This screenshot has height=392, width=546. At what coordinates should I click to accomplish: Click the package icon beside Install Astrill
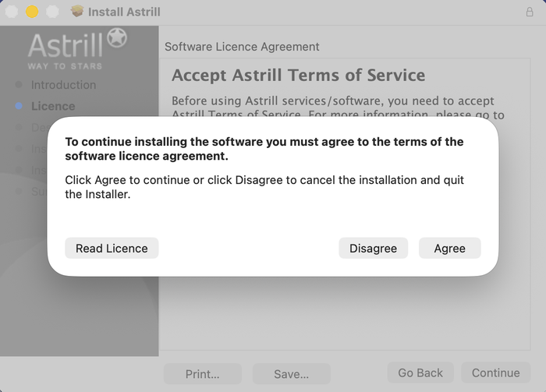[77, 11]
